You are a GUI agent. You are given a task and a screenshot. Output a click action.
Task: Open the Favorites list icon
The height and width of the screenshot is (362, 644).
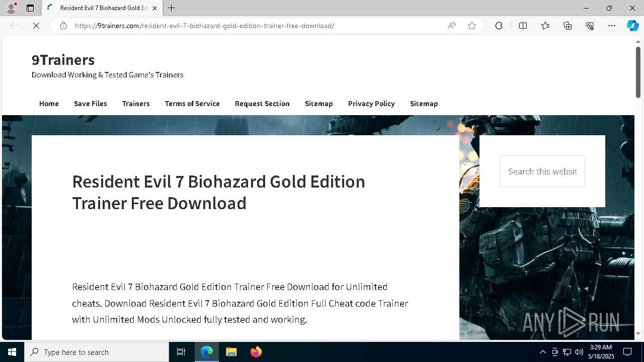[x=545, y=26]
